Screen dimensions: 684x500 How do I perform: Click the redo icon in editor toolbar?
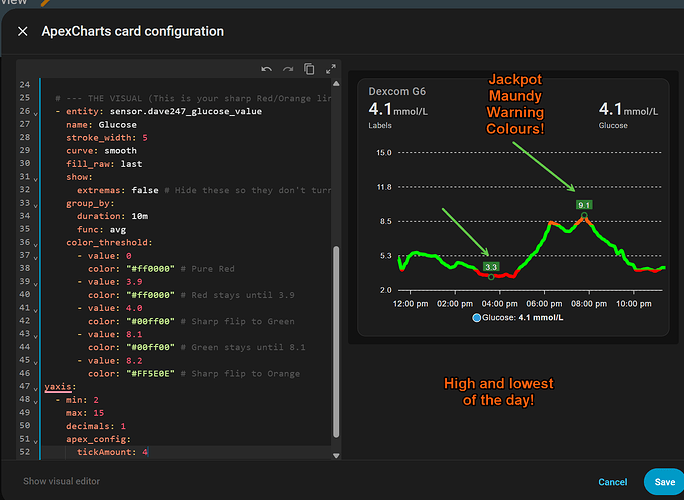pos(287,69)
